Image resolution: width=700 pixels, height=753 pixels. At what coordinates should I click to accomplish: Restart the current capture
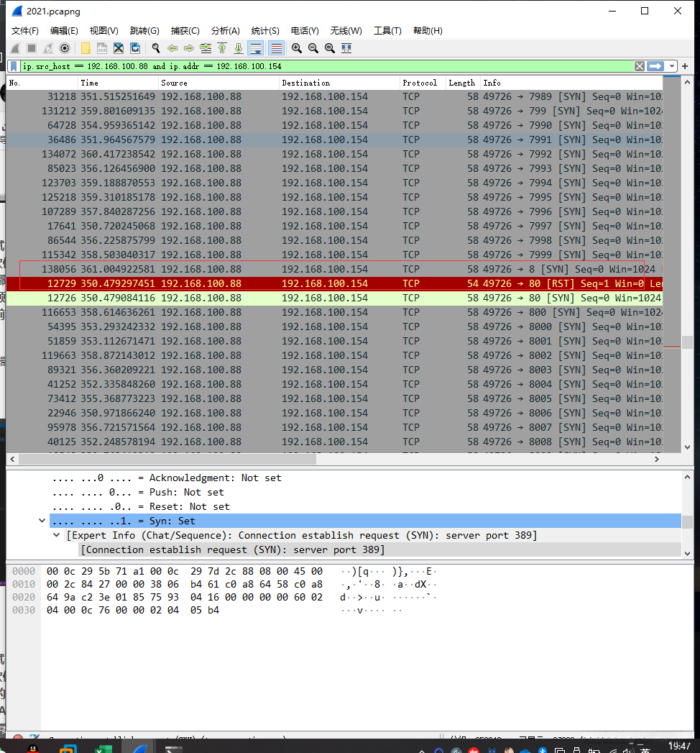pos(48,48)
